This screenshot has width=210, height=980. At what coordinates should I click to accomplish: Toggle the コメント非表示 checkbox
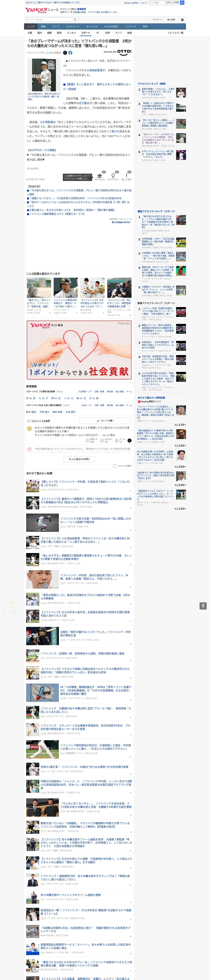click(x=115, y=466)
